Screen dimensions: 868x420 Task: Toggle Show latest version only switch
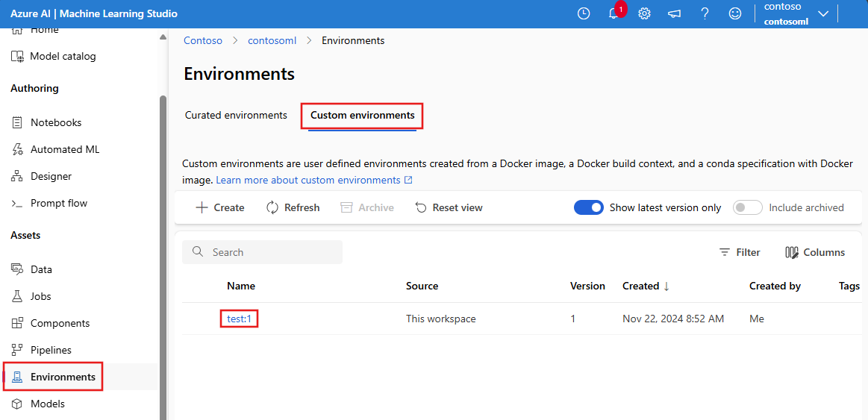pyautogui.click(x=588, y=207)
